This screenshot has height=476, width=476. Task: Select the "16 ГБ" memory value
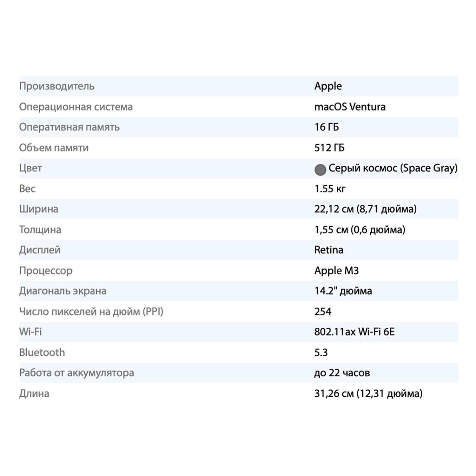pyautogui.click(x=327, y=127)
